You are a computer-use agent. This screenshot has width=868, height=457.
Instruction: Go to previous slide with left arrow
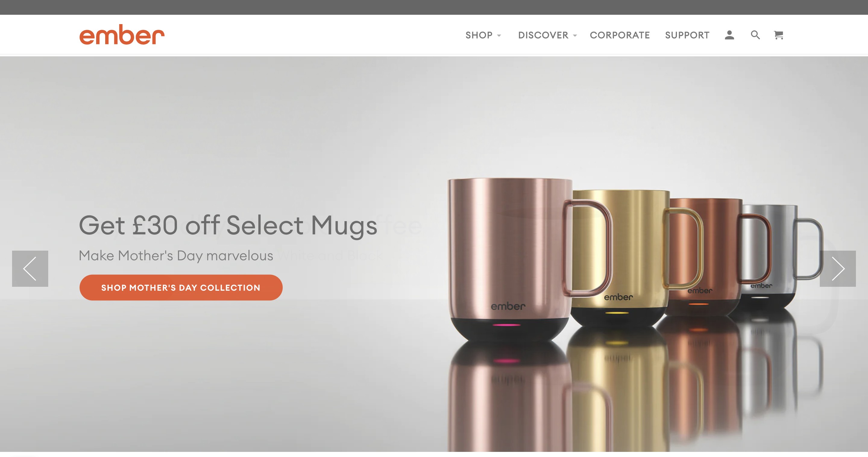[x=30, y=268]
